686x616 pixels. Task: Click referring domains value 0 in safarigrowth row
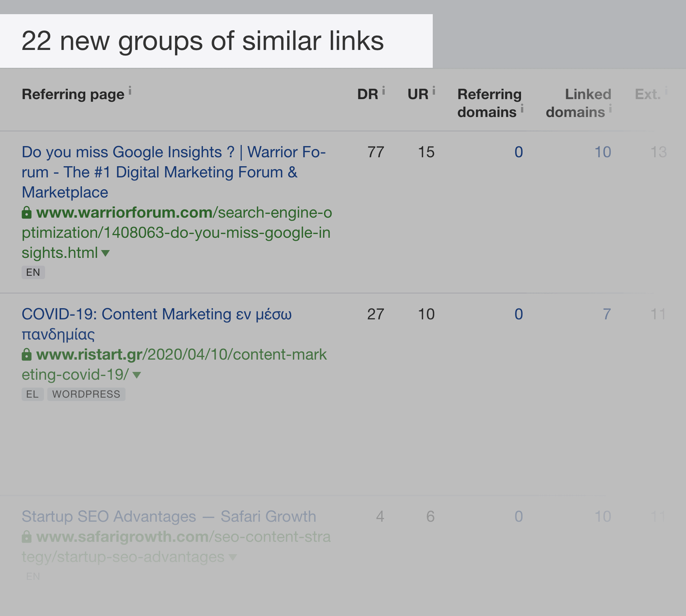pyautogui.click(x=518, y=517)
